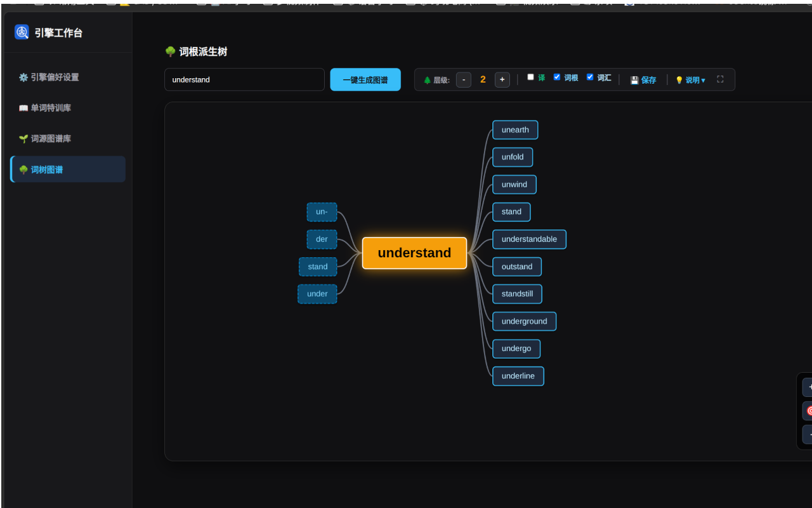Click the unwind word node
812x508 pixels.
(514, 185)
